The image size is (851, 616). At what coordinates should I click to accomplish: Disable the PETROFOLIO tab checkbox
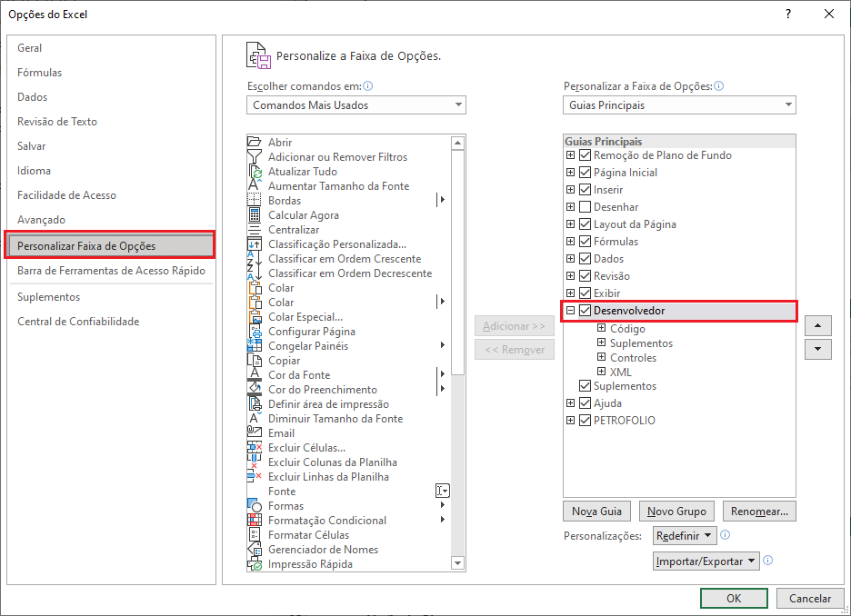[x=585, y=420]
